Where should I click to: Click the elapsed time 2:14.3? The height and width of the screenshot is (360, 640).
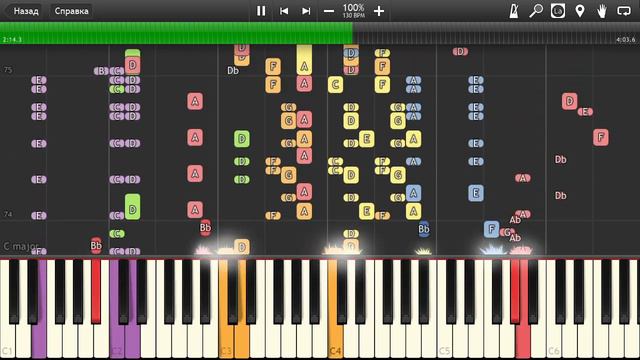(12, 40)
